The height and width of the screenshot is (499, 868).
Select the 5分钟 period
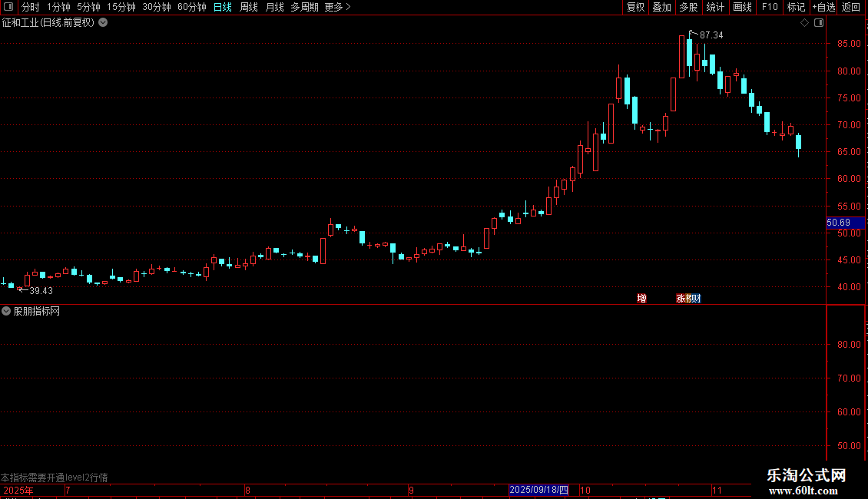click(x=88, y=7)
